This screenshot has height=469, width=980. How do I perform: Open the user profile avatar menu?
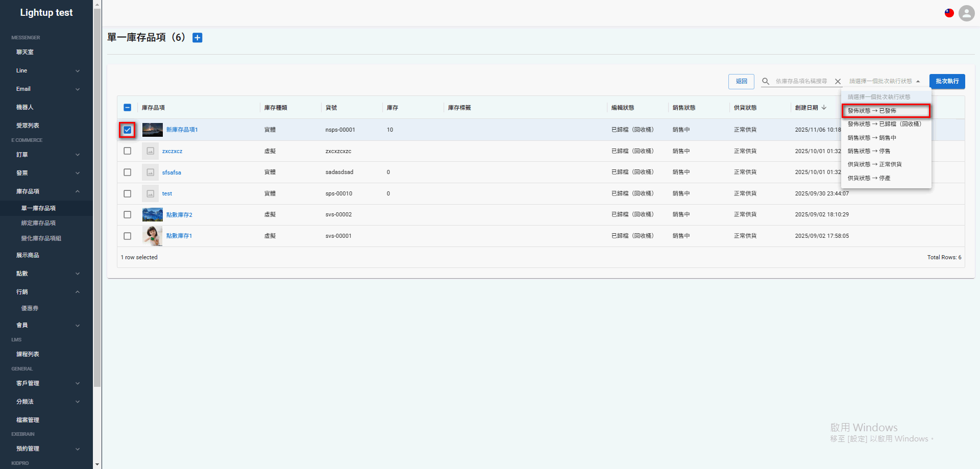(966, 13)
